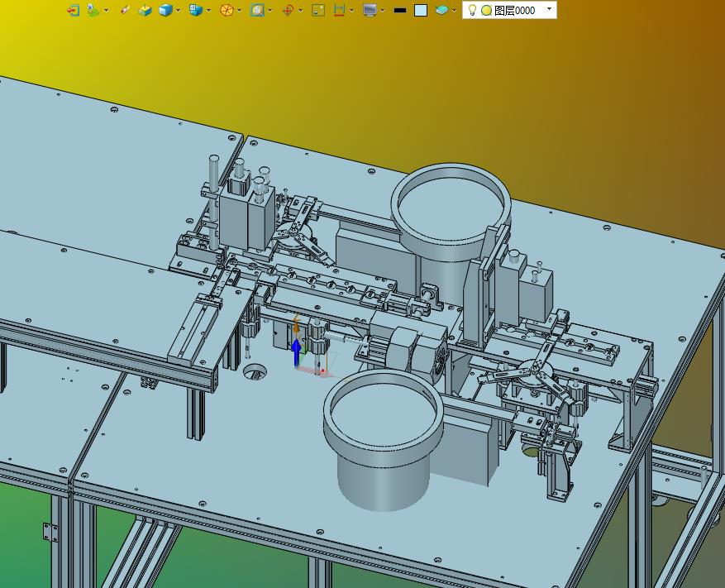Click the red crosshair rotate icon

pyautogui.click(x=288, y=10)
